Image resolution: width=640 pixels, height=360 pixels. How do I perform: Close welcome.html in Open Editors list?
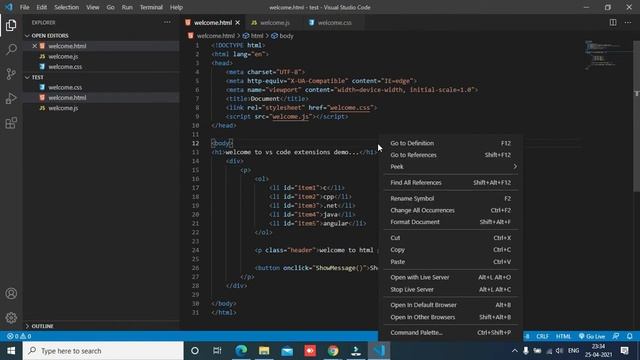35,46
